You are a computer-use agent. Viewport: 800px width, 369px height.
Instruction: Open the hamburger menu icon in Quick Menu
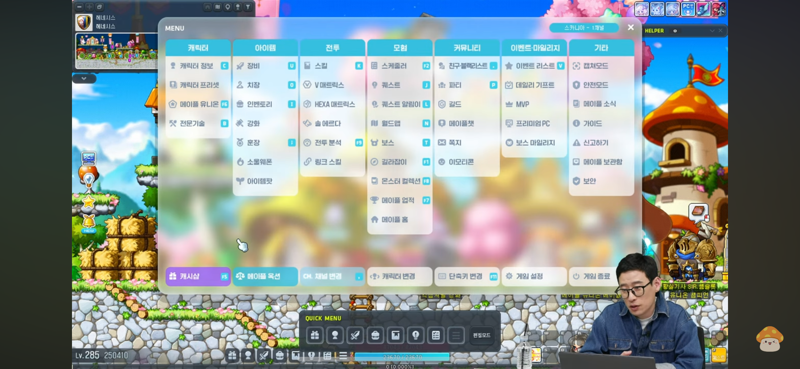pyautogui.click(x=456, y=335)
